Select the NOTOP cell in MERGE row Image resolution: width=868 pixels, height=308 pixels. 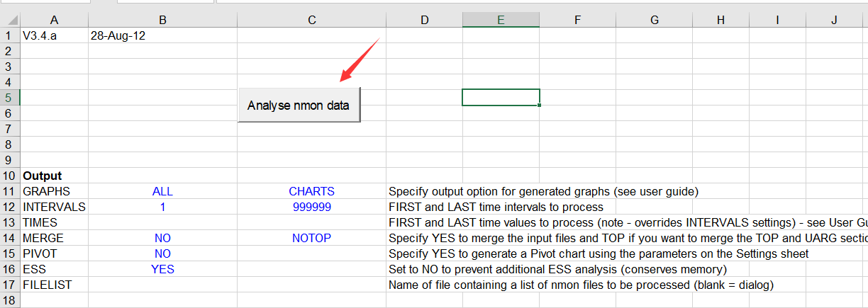point(311,238)
